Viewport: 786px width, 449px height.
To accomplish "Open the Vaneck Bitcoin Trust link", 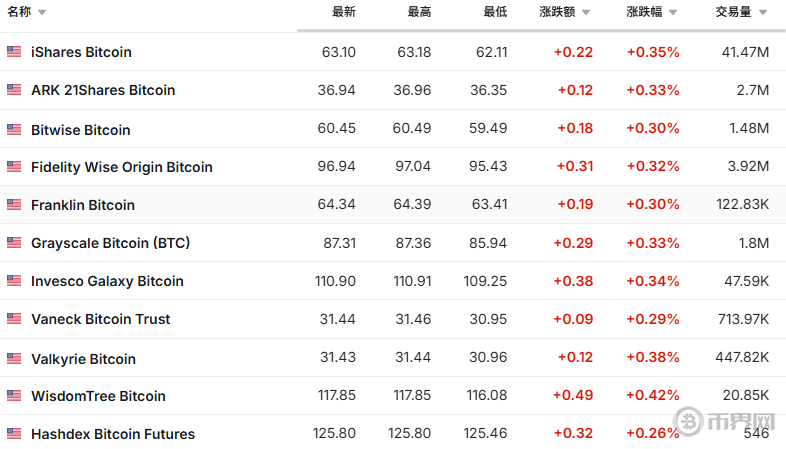I will (x=101, y=319).
